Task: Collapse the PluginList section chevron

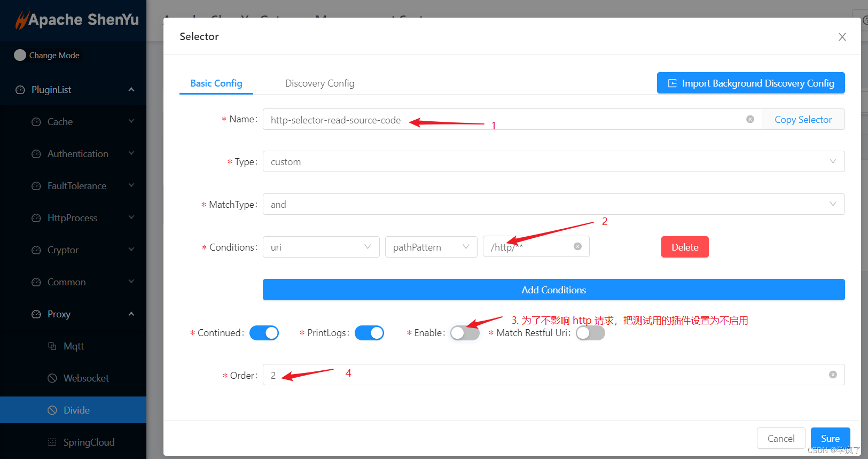Action: point(131,89)
